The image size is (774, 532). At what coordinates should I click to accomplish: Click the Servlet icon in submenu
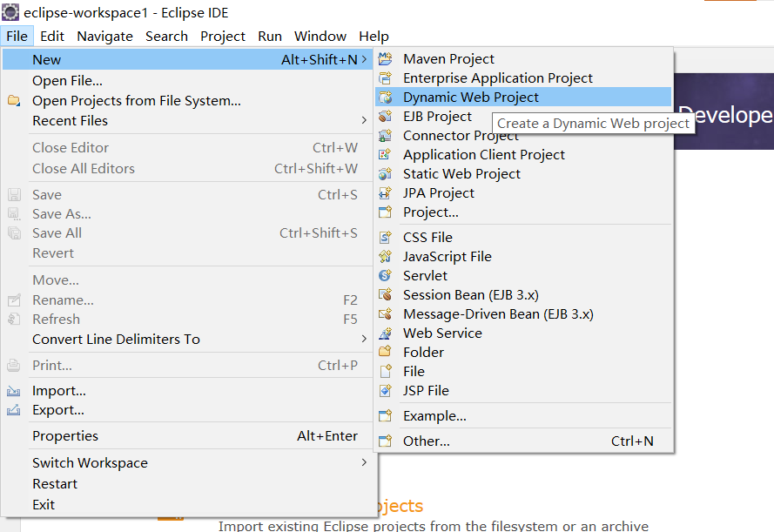click(x=385, y=275)
